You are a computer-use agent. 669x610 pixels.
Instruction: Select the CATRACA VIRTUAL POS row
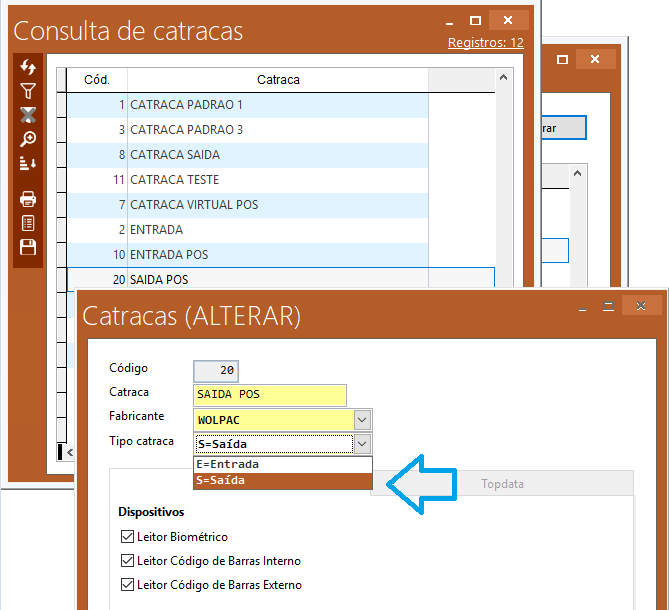click(278, 205)
